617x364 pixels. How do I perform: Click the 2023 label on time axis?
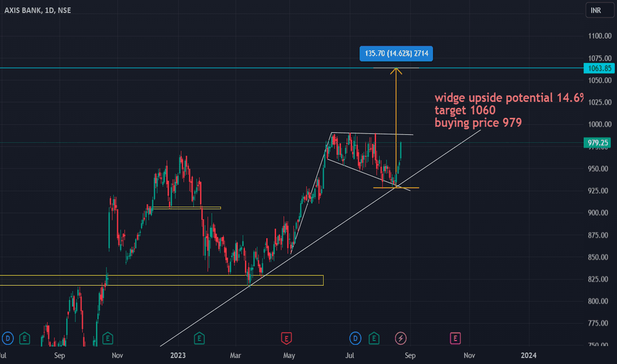[178, 355]
